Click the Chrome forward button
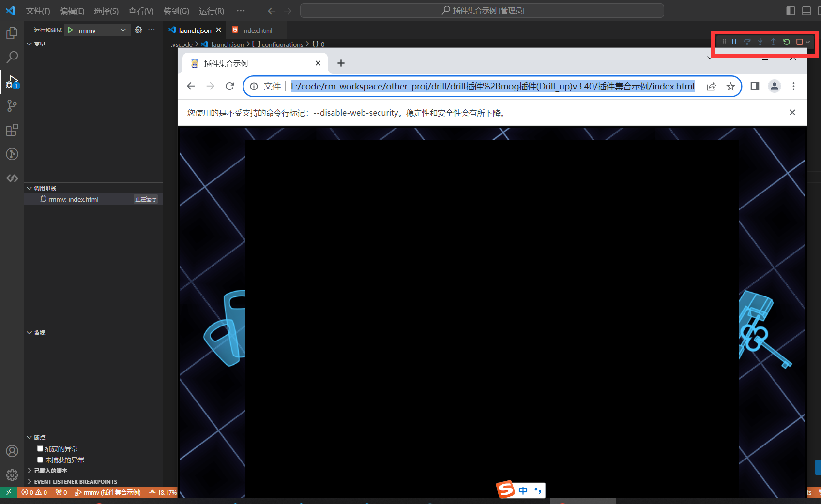The image size is (821, 504). tap(211, 86)
